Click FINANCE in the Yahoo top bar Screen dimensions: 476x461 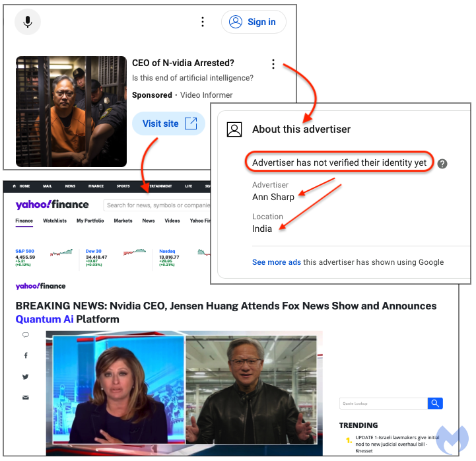click(x=96, y=186)
